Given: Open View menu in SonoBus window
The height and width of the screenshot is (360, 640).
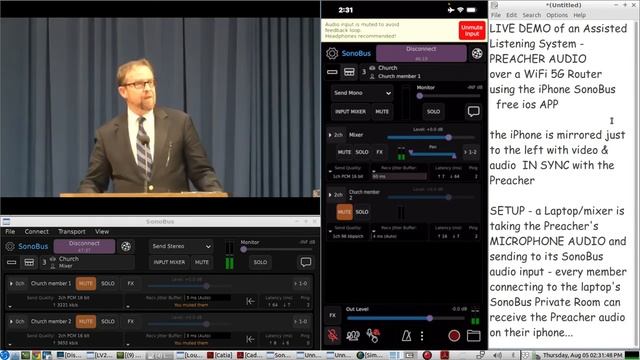Looking at the screenshot, I should click(102, 231).
